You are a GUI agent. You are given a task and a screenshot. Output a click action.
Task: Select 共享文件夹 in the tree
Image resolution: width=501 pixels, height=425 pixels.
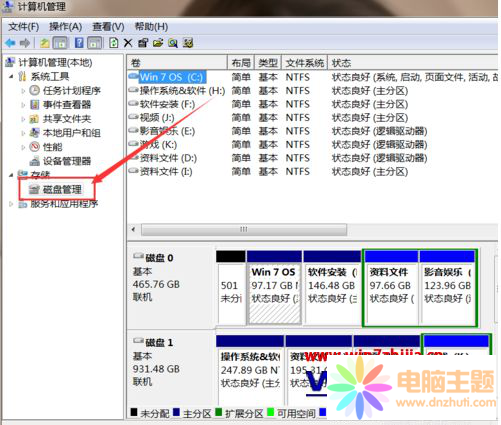click(x=67, y=119)
